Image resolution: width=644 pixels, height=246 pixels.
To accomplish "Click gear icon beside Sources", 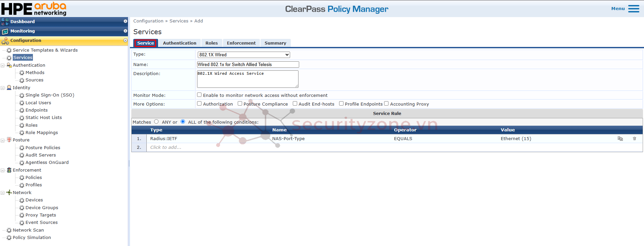I will (22, 80).
